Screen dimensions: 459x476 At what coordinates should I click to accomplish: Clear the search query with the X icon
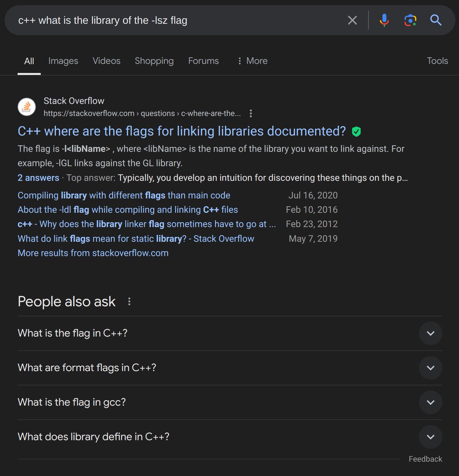(x=352, y=20)
